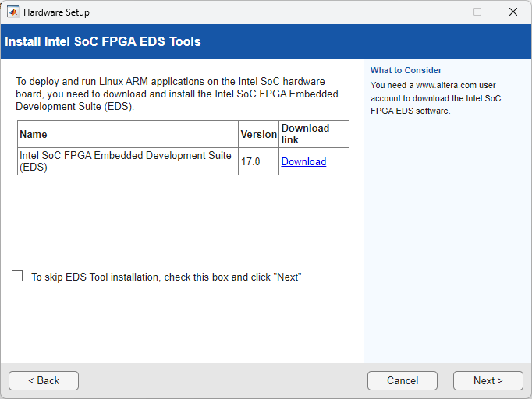Open the EDS Download link
This screenshot has height=399, width=532.
point(303,161)
